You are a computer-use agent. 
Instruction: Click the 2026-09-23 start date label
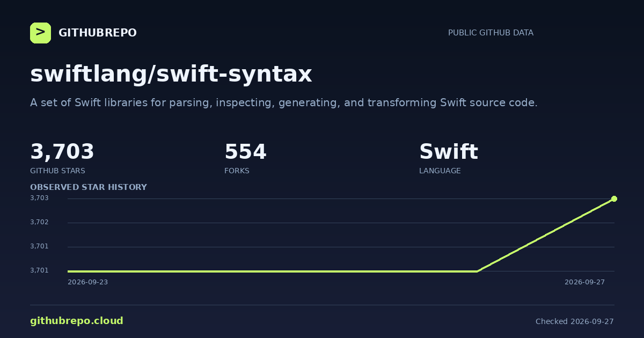pyautogui.click(x=87, y=282)
